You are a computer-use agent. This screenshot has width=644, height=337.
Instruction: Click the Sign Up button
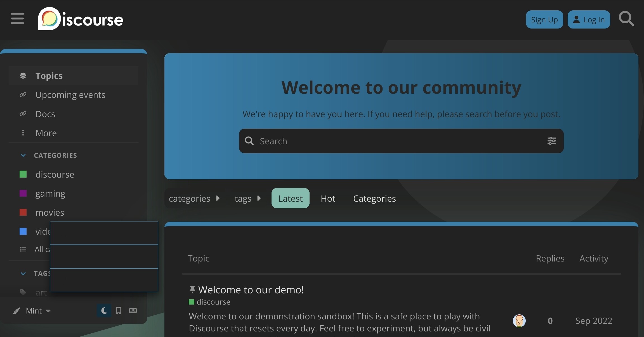[x=544, y=20]
